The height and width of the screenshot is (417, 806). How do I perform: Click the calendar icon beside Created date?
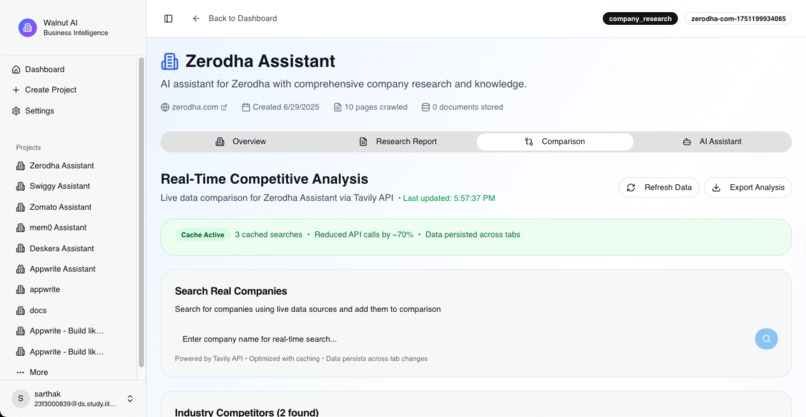tap(246, 107)
